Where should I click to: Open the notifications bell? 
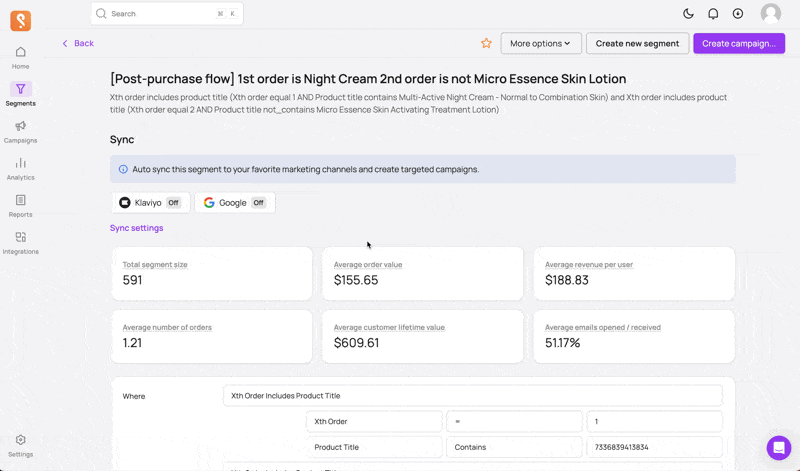point(713,14)
